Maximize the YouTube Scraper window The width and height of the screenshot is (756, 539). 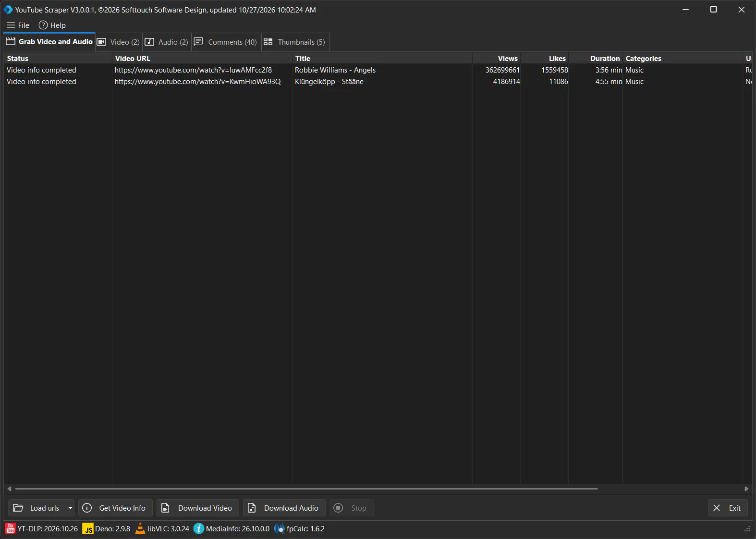(x=714, y=10)
